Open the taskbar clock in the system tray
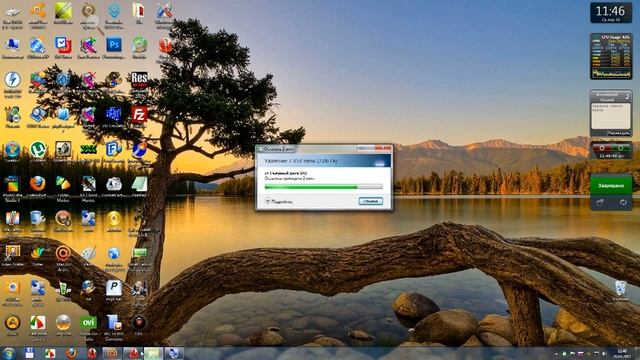This screenshot has height=360, width=640. point(622,353)
